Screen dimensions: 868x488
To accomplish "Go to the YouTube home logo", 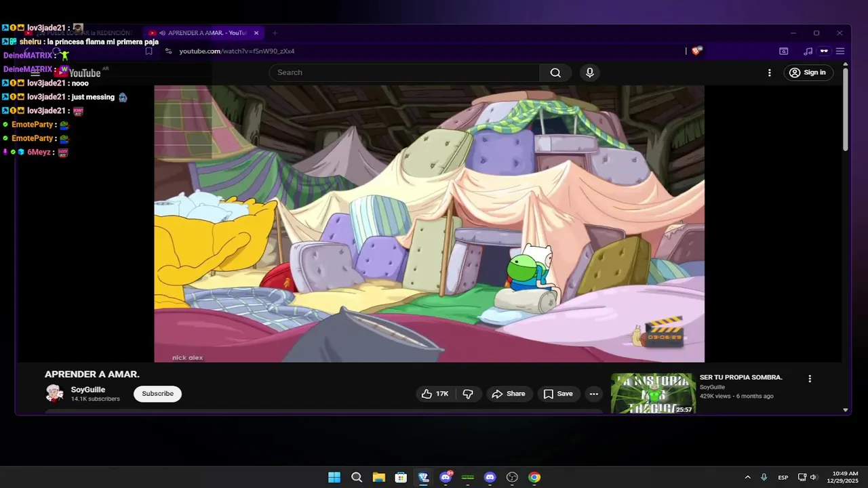I will pos(78,73).
